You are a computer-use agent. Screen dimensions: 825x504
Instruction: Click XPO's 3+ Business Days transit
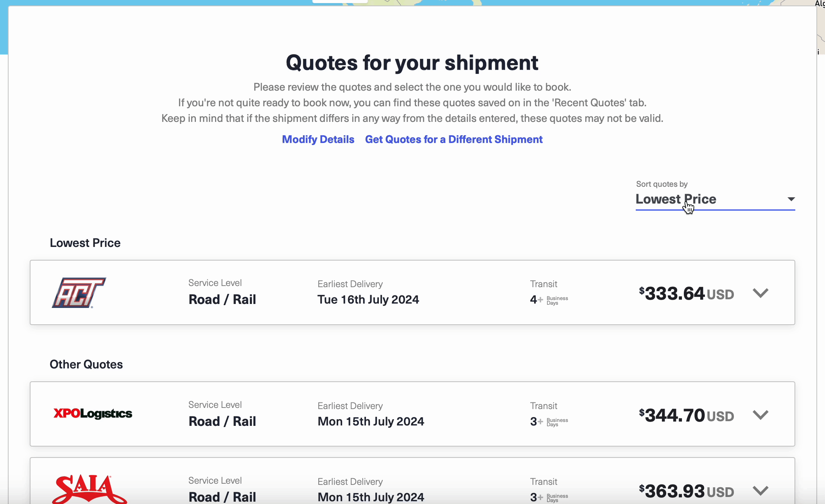tap(549, 422)
